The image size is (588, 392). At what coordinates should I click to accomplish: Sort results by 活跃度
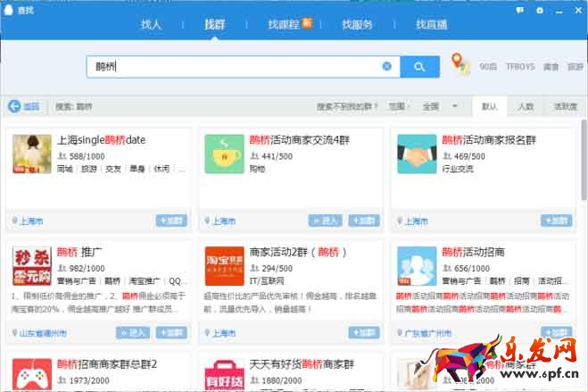click(564, 106)
